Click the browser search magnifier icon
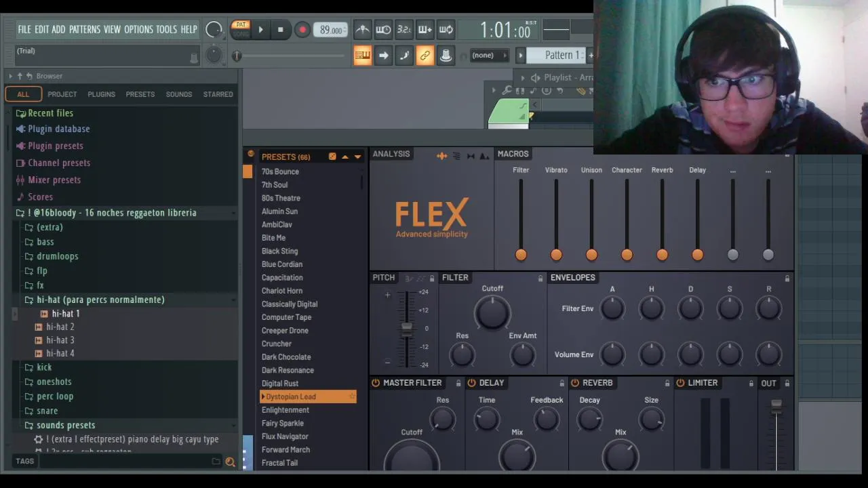The height and width of the screenshot is (488, 868). tap(231, 462)
